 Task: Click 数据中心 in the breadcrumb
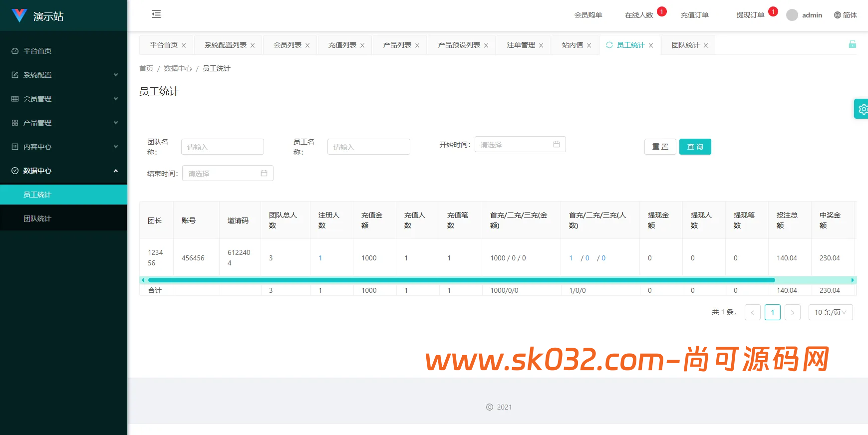178,68
